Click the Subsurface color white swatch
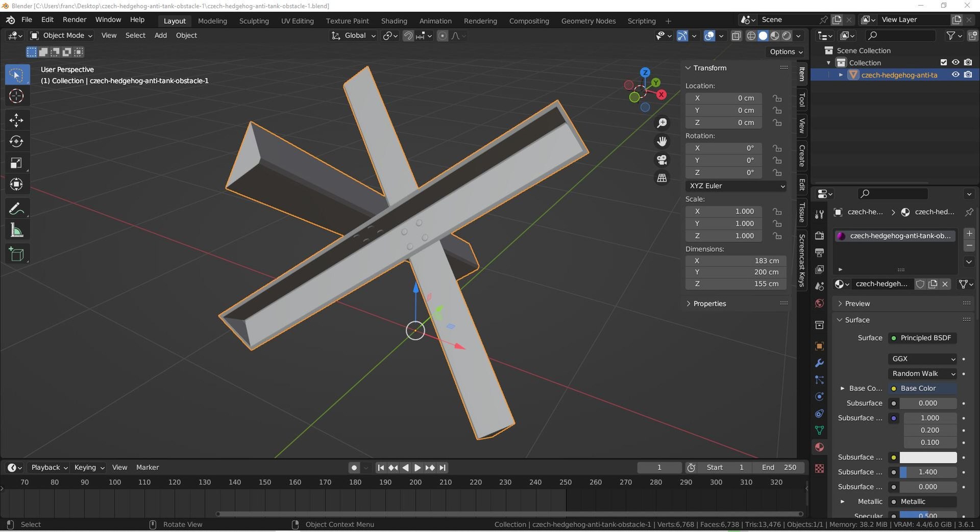The image size is (980, 532). tap(928, 457)
